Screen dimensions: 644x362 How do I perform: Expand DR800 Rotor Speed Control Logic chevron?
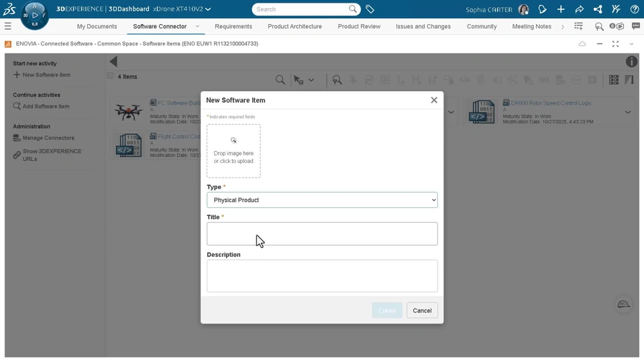[x=628, y=112]
